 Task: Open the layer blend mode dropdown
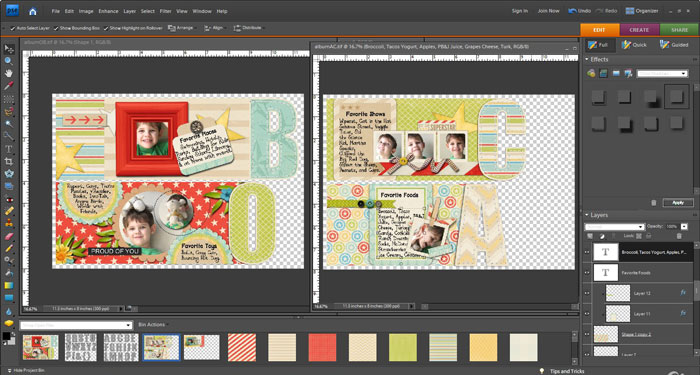[615, 227]
